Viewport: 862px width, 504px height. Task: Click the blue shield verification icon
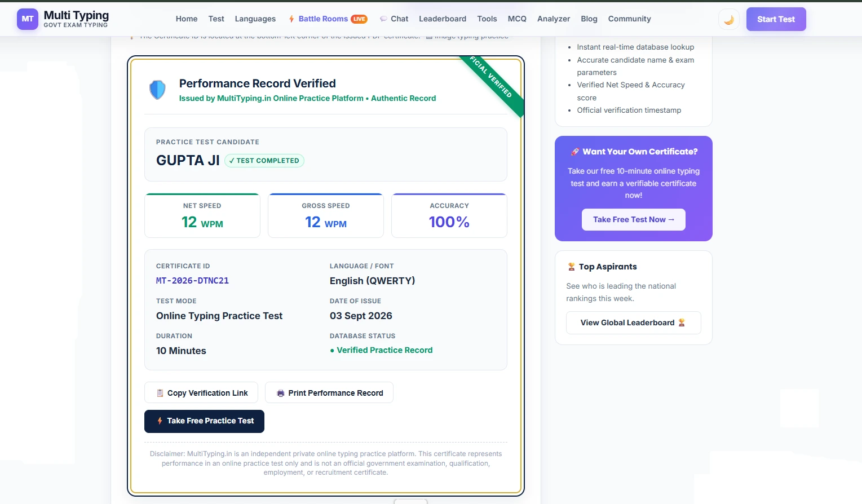pyautogui.click(x=157, y=90)
